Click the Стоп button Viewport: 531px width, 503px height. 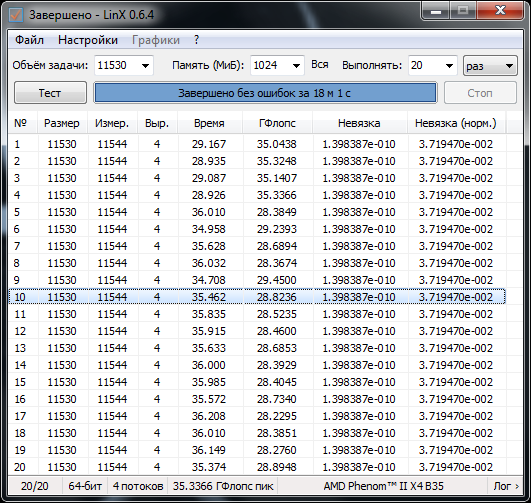click(x=480, y=92)
